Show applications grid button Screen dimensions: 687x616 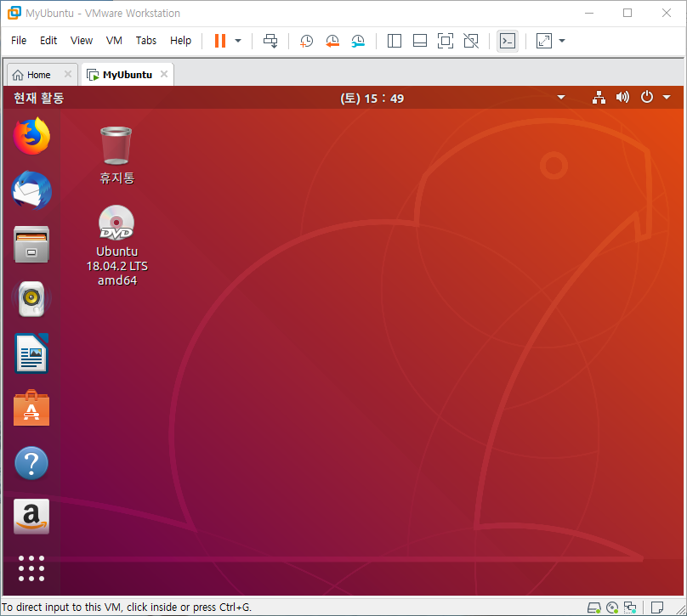coord(31,568)
